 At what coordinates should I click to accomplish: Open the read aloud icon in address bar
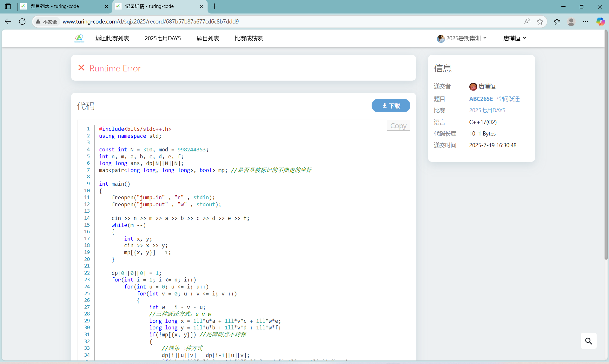(527, 22)
